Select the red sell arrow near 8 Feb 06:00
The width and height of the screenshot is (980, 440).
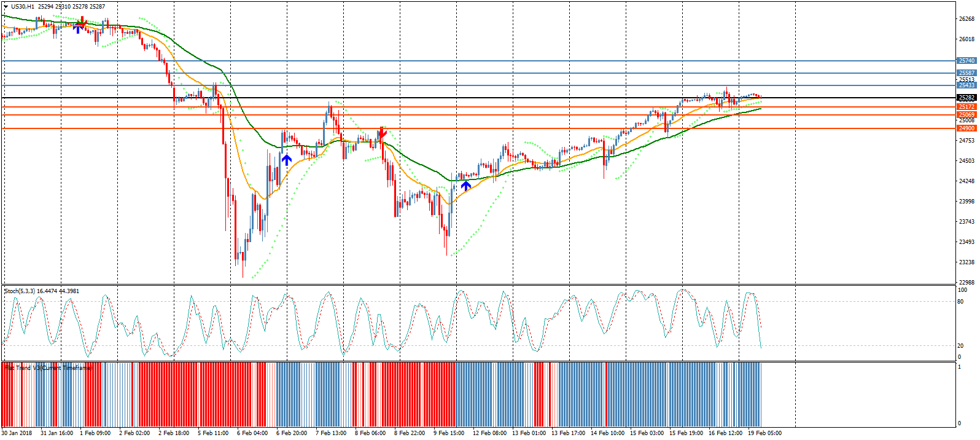pos(382,132)
